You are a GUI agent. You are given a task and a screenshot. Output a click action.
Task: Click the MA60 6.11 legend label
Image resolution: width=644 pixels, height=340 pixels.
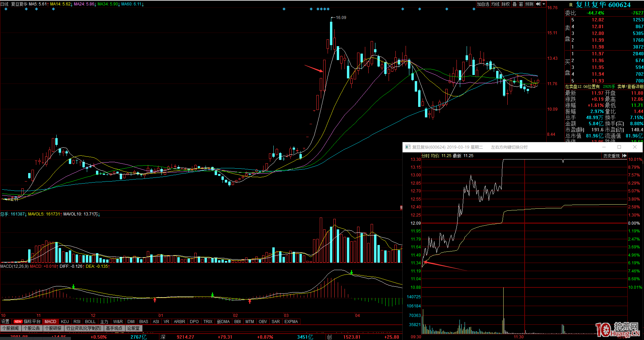[x=132, y=4]
